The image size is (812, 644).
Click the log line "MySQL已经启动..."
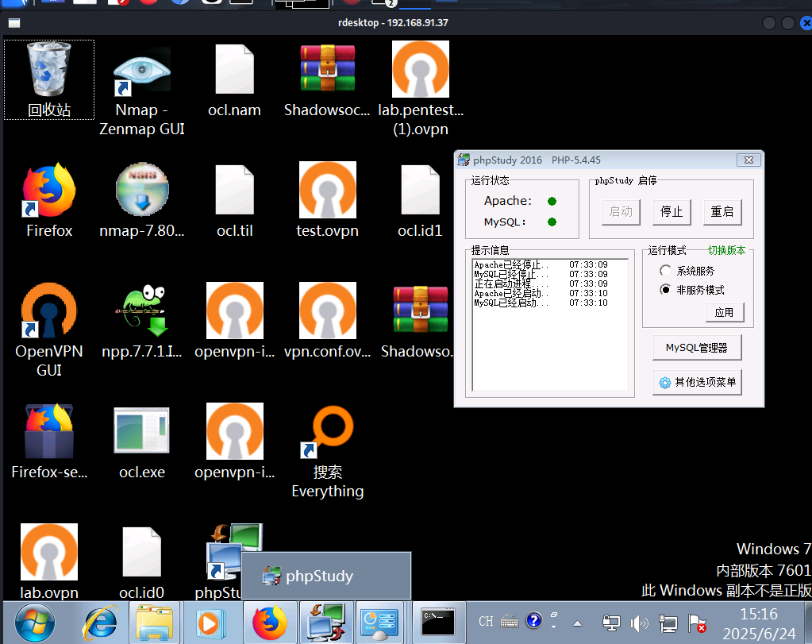[541, 302]
